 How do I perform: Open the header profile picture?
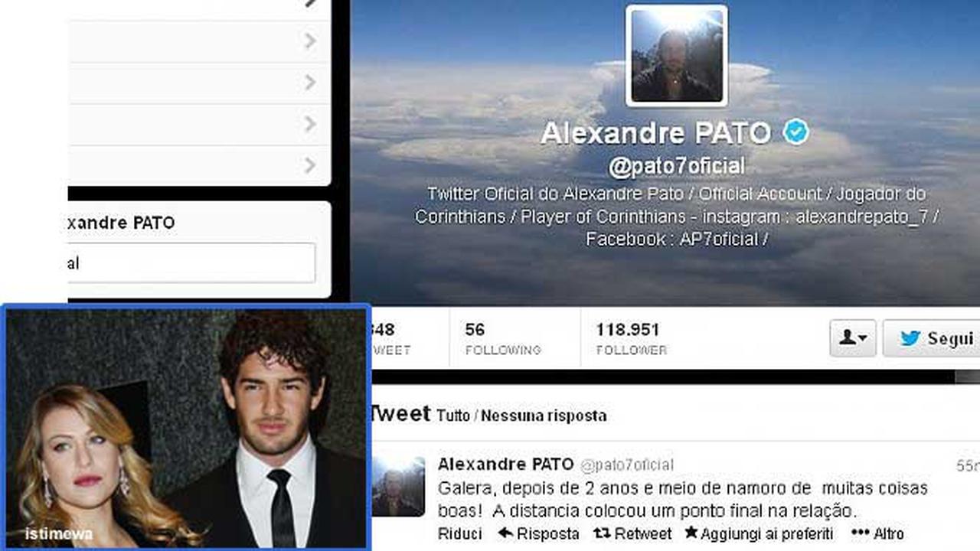676,55
